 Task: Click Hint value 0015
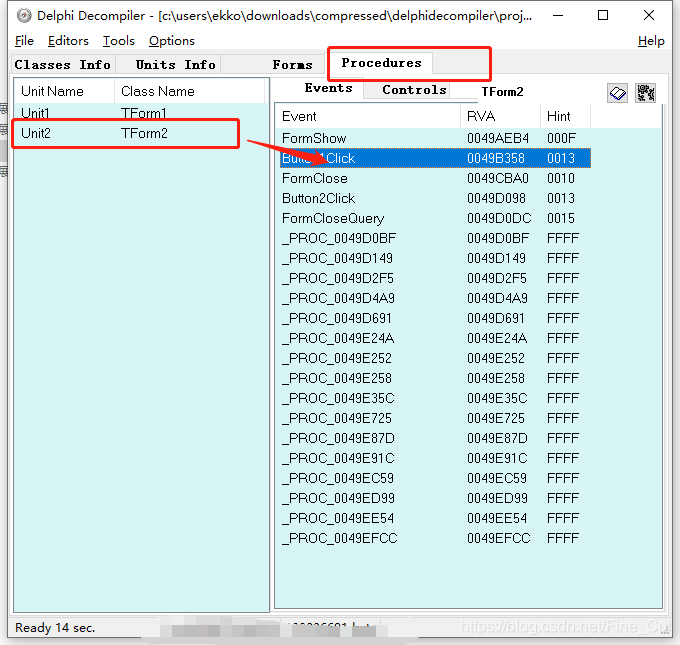pos(561,218)
